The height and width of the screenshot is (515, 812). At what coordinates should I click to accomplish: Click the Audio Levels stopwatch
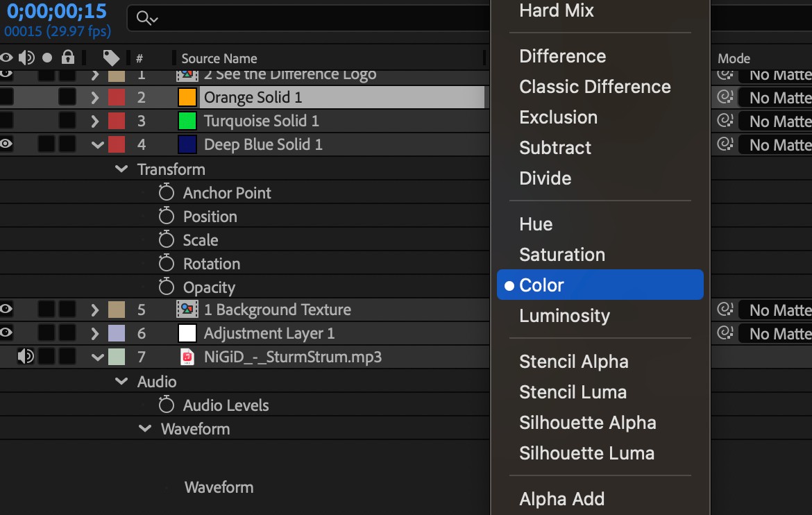pyautogui.click(x=166, y=405)
